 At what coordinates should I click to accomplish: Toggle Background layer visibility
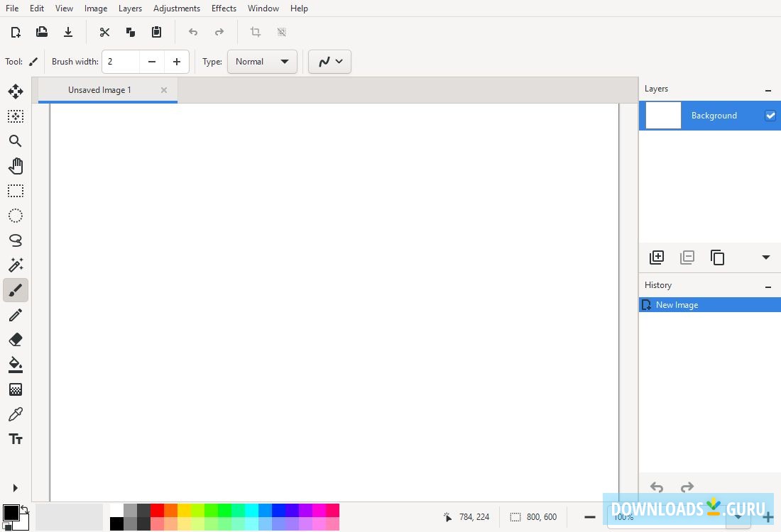[770, 115]
